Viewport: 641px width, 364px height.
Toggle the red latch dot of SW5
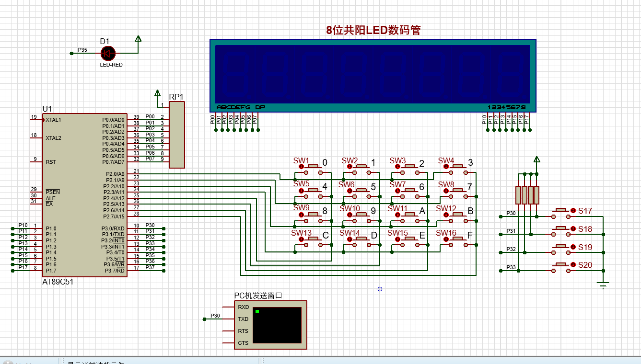302,191
